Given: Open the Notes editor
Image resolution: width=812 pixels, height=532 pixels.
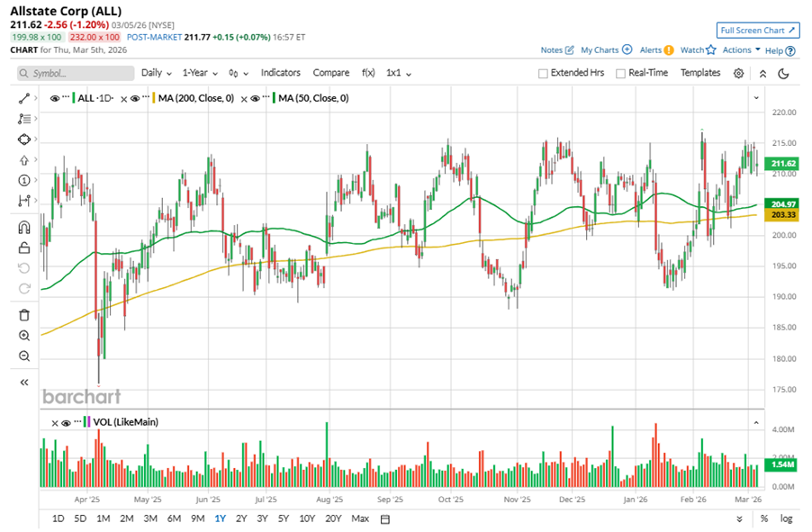Looking at the screenshot, I should pyautogui.click(x=557, y=50).
